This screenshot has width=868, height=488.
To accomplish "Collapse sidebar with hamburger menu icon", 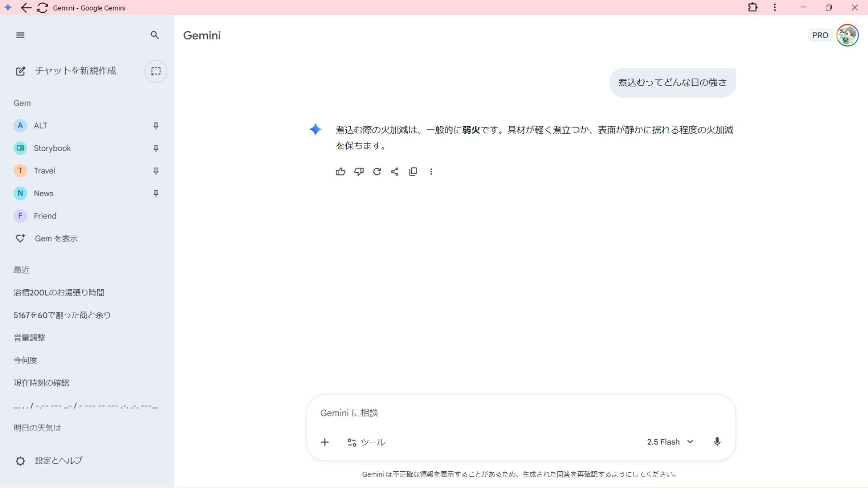I will pyautogui.click(x=20, y=35).
